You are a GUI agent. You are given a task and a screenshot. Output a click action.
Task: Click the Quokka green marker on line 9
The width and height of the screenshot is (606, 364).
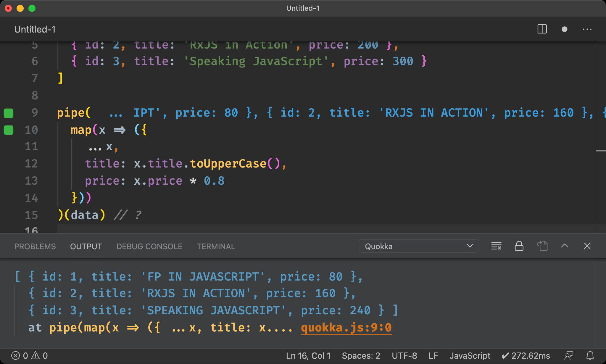(x=9, y=113)
